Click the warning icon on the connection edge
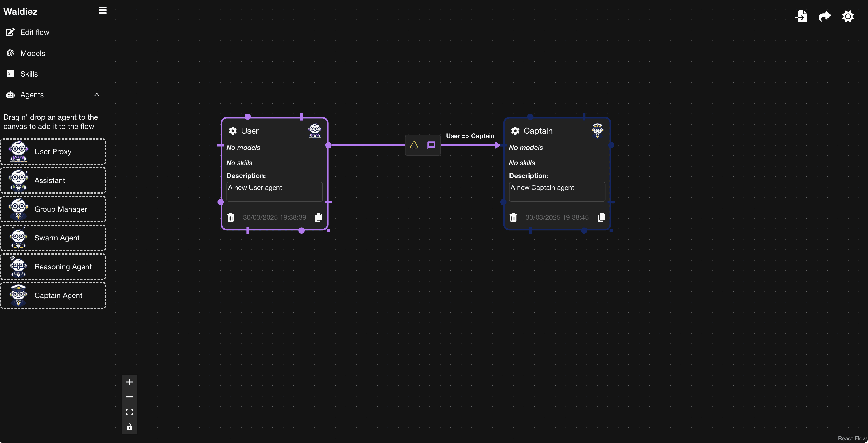This screenshot has width=868, height=443. click(414, 145)
